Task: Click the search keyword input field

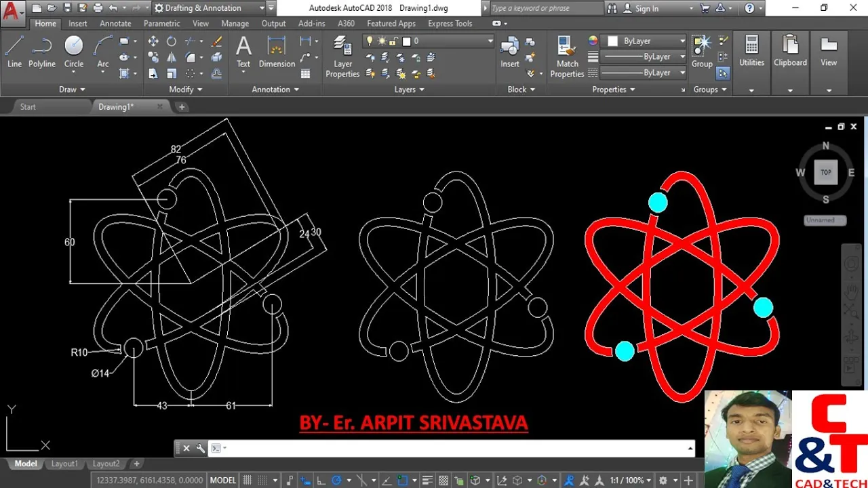Action: [x=546, y=8]
